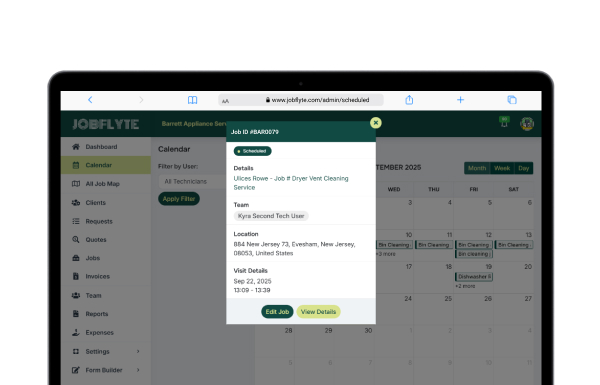
Task: Expand the Form Builder submenu chevron
Action: pyautogui.click(x=138, y=370)
